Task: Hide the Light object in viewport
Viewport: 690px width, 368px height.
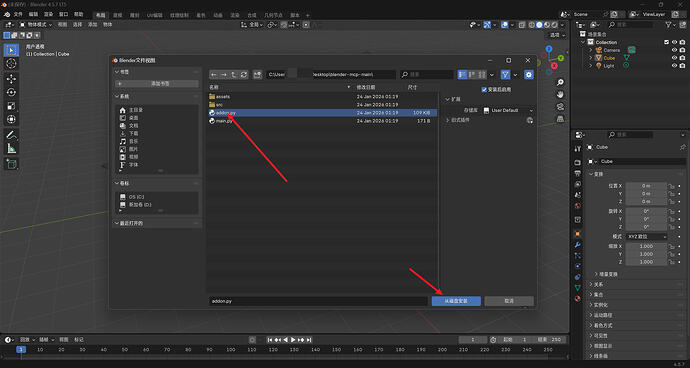Action: 674,66
